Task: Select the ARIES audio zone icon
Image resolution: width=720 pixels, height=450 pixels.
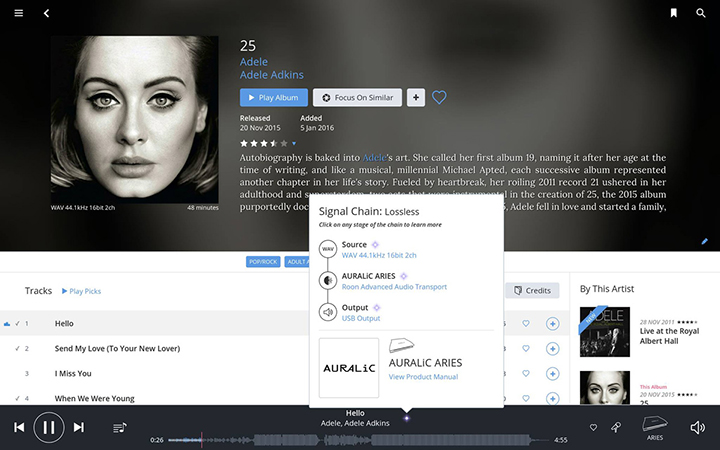Action: (x=655, y=428)
